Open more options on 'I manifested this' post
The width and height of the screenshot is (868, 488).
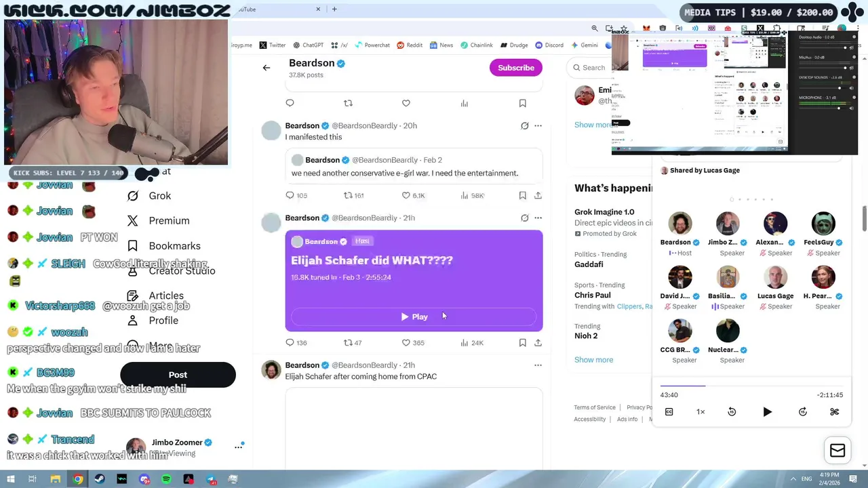click(x=538, y=125)
